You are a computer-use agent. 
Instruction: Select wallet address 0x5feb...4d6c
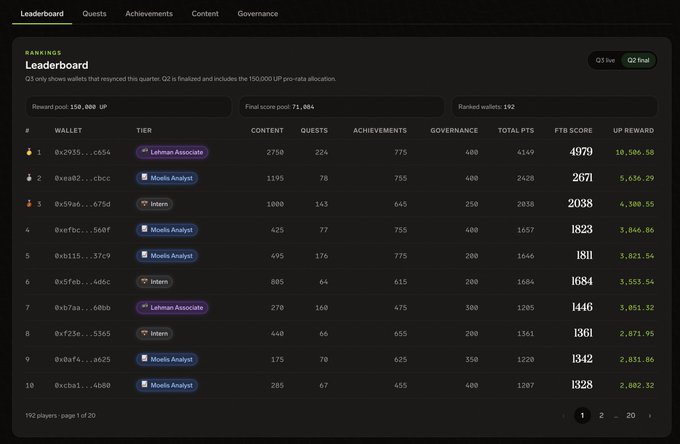coord(82,282)
